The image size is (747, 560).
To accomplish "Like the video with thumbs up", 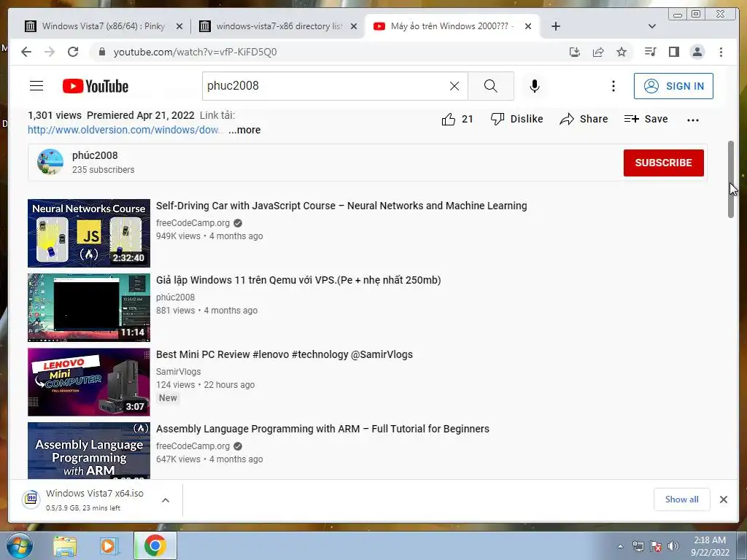I will [457, 119].
